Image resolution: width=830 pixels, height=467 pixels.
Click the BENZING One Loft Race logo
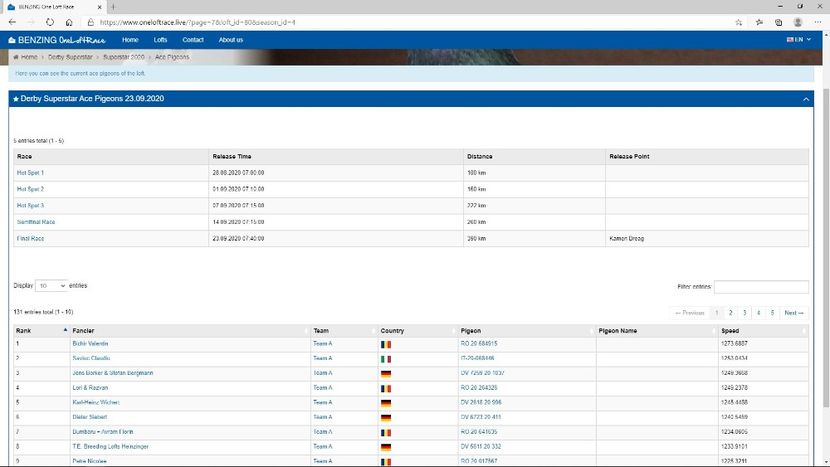pos(56,40)
